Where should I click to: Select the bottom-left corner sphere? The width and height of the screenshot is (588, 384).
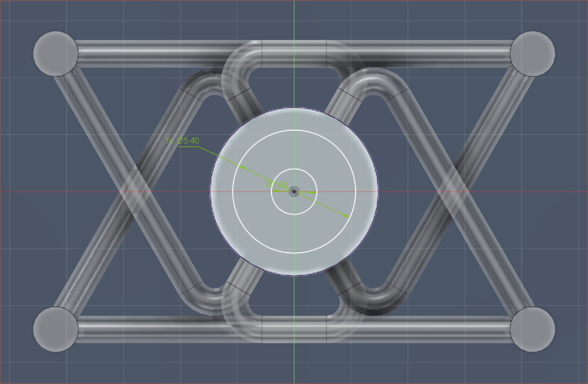coord(56,329)
